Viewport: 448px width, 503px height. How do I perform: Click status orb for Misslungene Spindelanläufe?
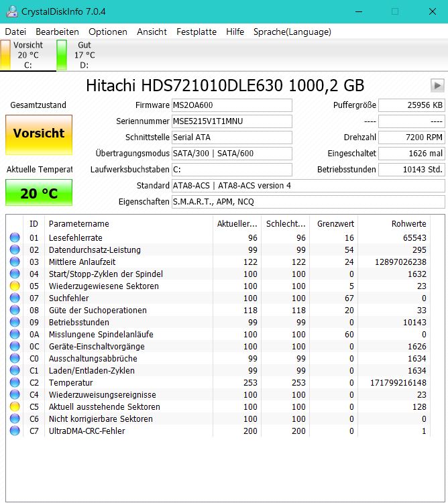click(x=15, y=334)
